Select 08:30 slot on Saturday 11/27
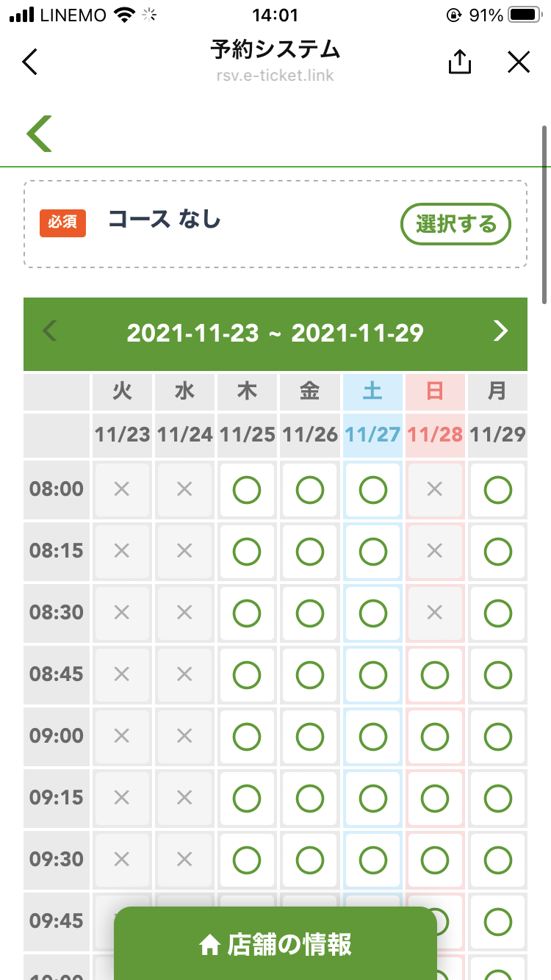Screen dimensions: 551x980 pyautogui.click(x=372, y=613)
